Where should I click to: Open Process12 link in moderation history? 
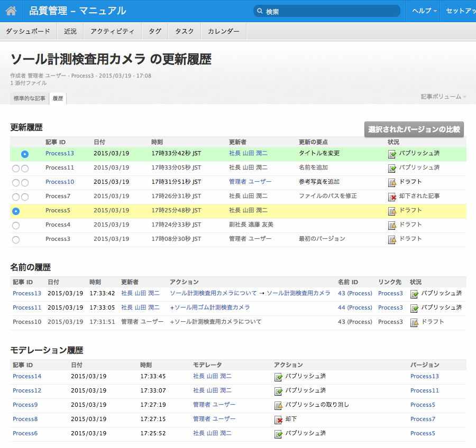pos(27,390)
